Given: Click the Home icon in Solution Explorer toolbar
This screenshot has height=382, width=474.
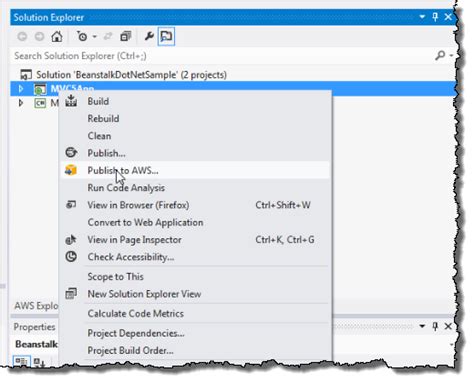Looking at the screenshot, I should tap(57, 36).
